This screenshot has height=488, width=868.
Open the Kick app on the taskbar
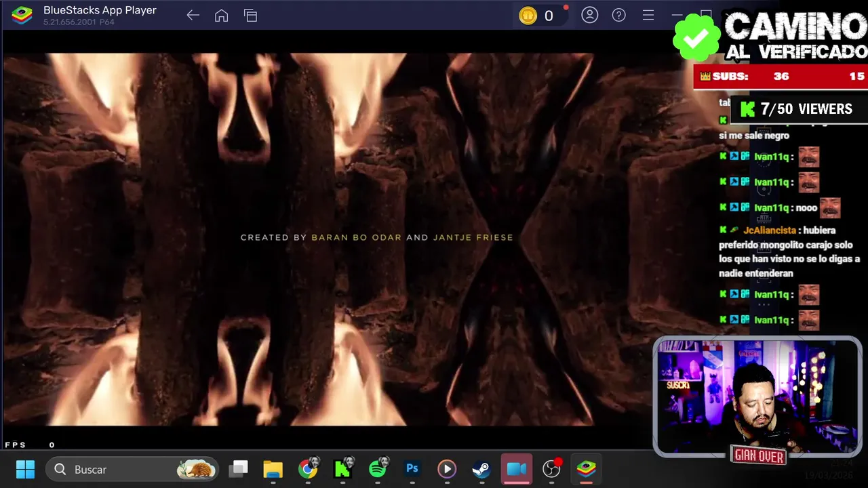(343, 469)
